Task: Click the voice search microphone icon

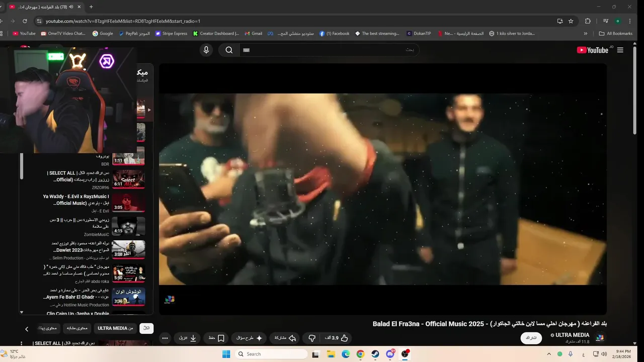Action: 206,50
